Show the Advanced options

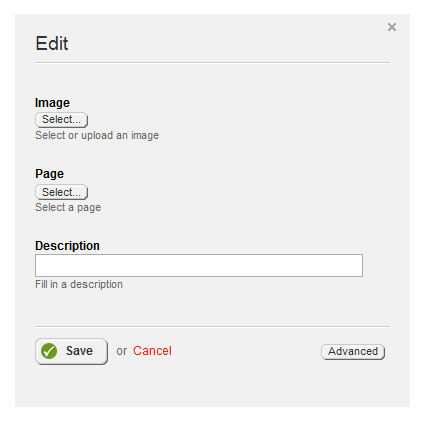pyautogui.click(x=353, y=352)
